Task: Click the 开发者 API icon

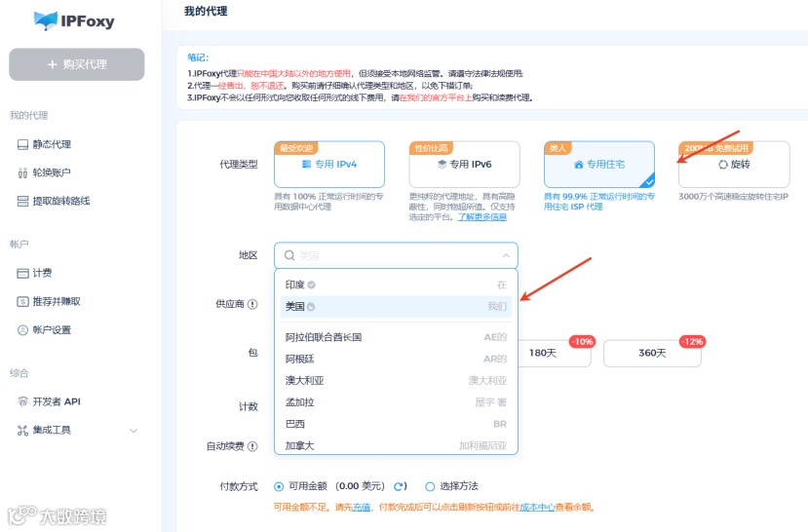Action: click(22, 401)
